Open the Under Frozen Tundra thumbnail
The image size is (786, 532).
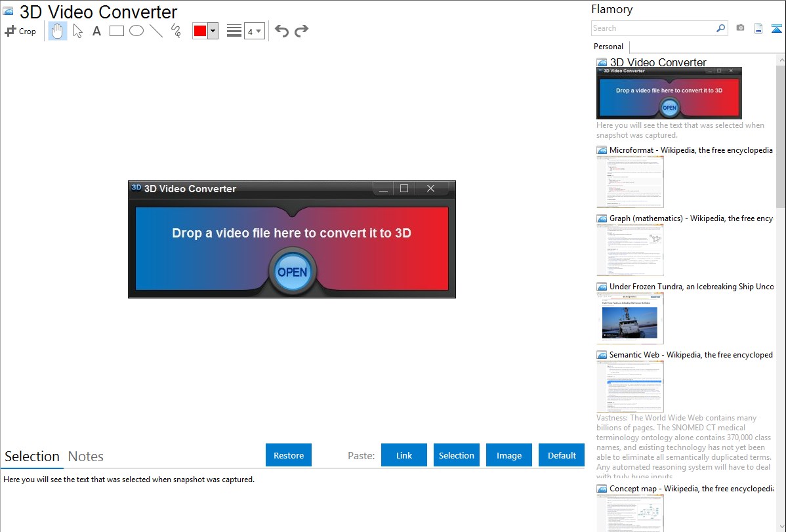(x=630, y=318)
